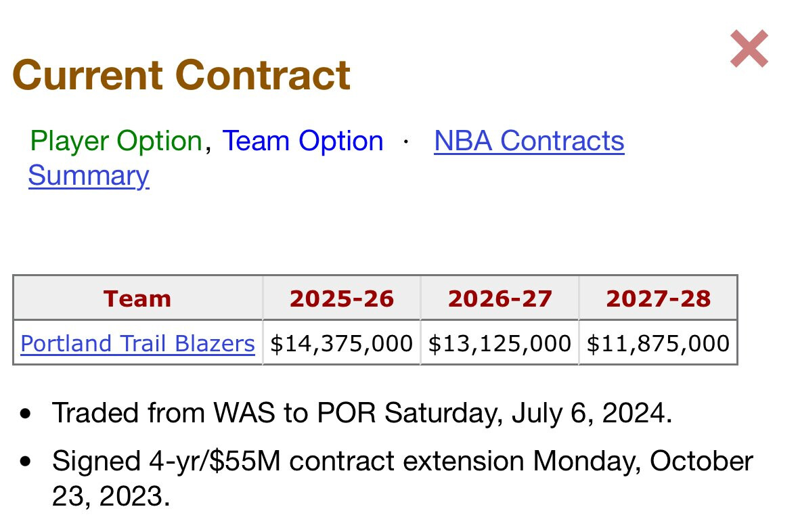Select the 2027-28 season column header
The height and width of the screenshot is (532, 798).
pyautogui.click(x=658, y=298)
